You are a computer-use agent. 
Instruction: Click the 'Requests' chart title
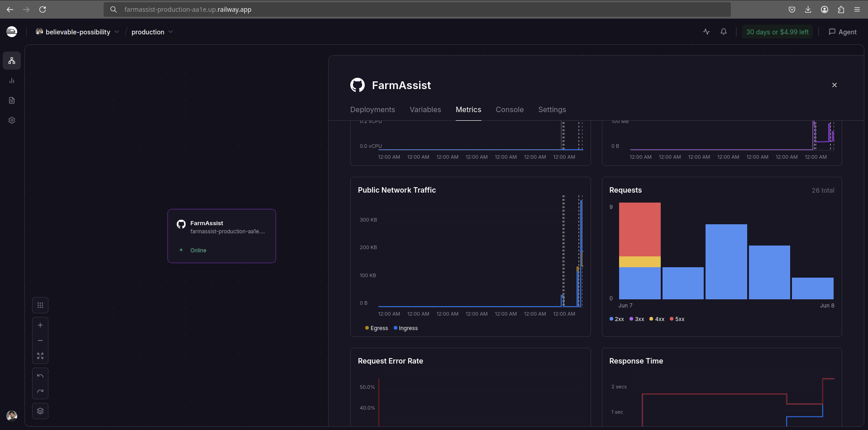coord(625,190)
